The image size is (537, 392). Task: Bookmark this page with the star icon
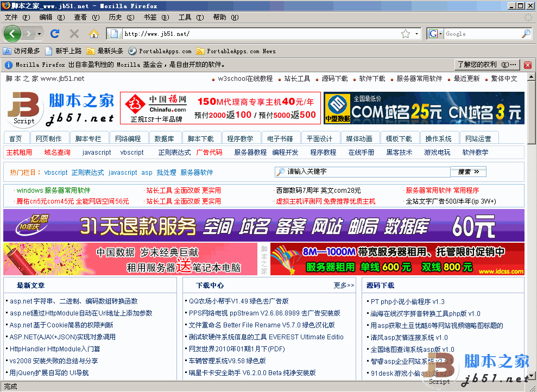[406, 34]
